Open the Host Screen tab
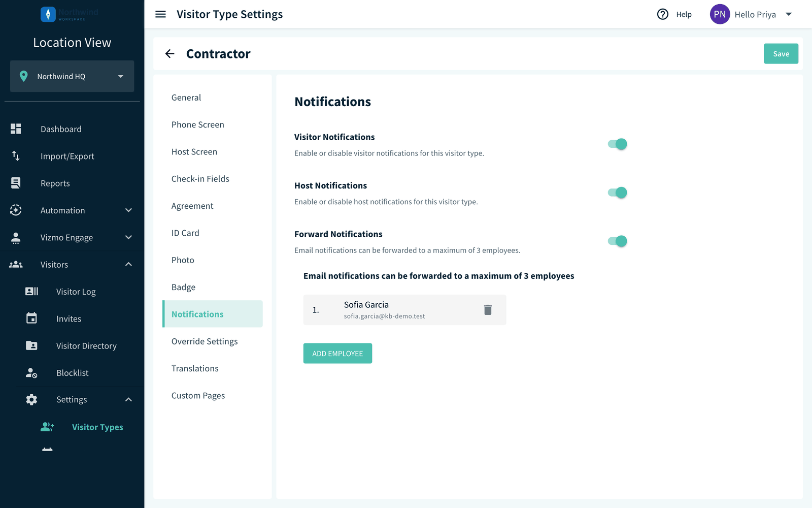This screenshot has width=812, height=508. [213, 151]
